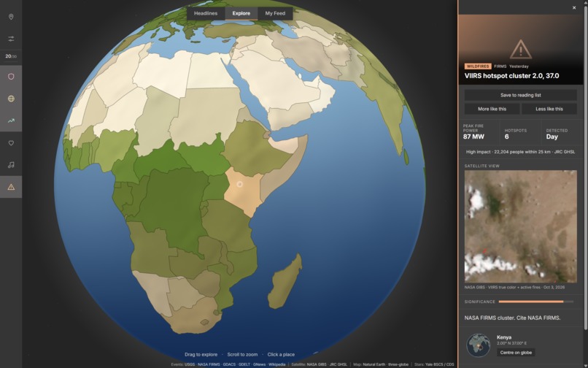
Task: Click the NASA FIRMS cluster description text
Action: coord(512,318)
